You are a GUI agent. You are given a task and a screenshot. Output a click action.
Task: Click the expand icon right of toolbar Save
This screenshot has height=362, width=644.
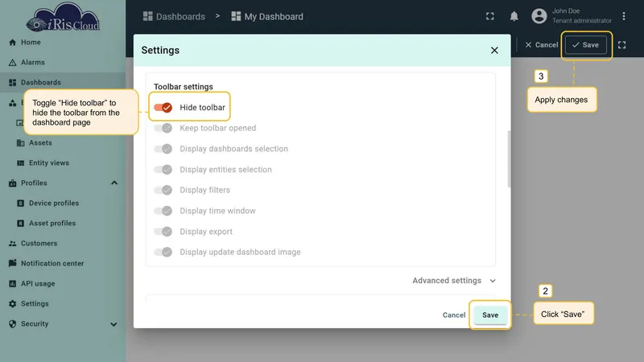tap(621, 45)
